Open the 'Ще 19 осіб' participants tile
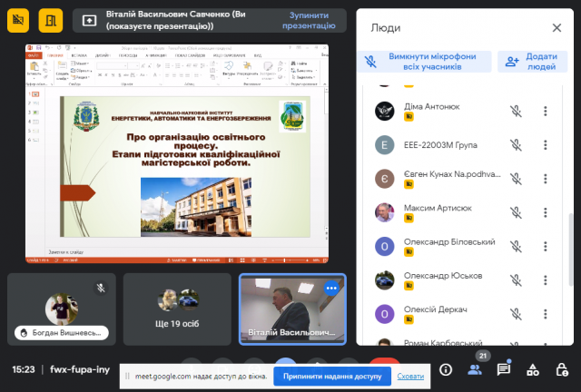The image size is (581, 392). pyautogui.click(x=176, y=309)
